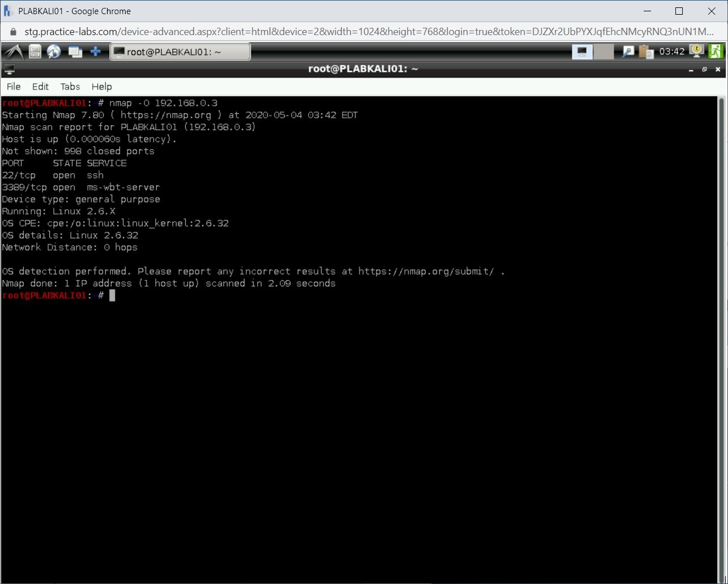Open the Help menu
The width and height of the screenshot is (728, 584).
pos(102,87)
